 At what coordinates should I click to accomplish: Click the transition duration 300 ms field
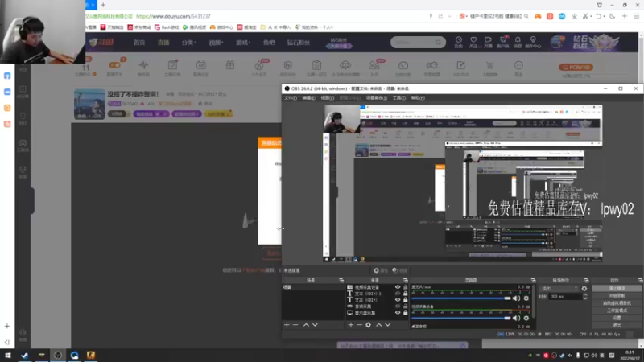(x=565, y=296)
